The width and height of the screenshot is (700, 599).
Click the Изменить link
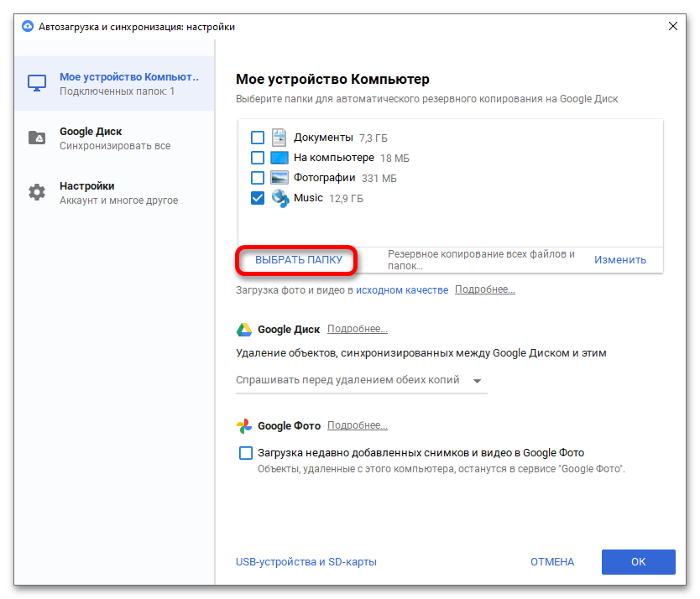click(x=620, y=260)
